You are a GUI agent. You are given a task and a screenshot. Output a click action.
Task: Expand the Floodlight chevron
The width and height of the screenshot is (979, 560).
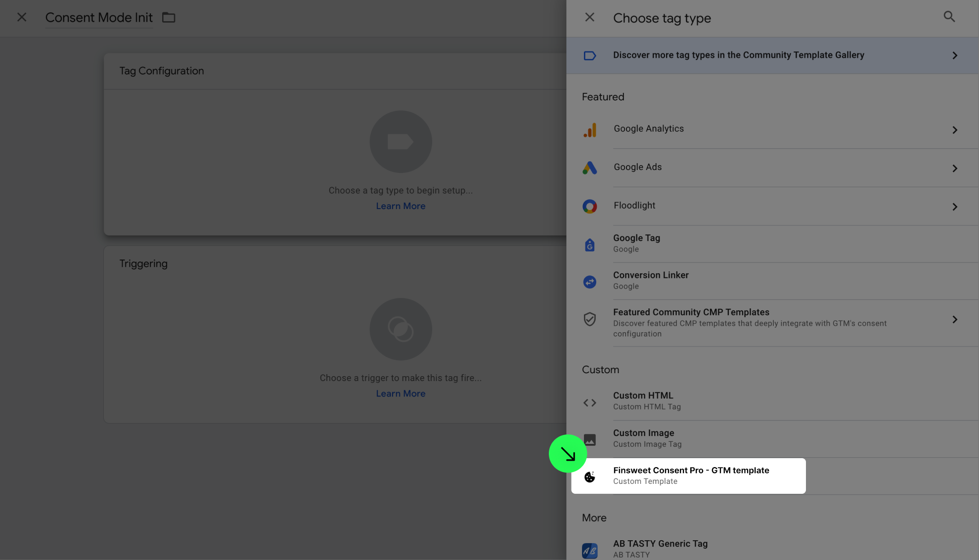point(955,207)
